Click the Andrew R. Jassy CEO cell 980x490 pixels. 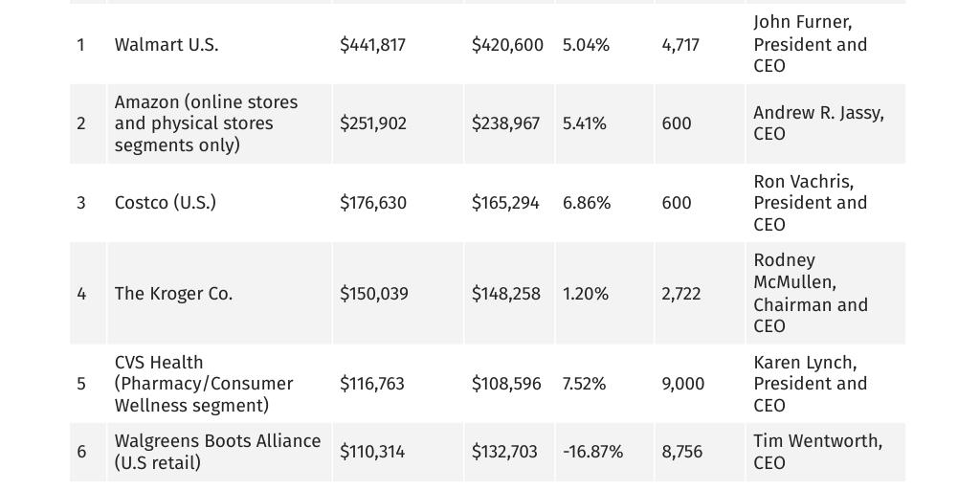(x=818, y=123)
